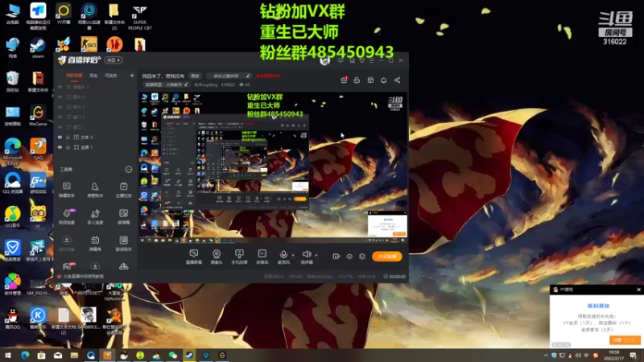This screenshot has height=362, width=644.
Task: Click the edit title button
Action: point(195,76)
